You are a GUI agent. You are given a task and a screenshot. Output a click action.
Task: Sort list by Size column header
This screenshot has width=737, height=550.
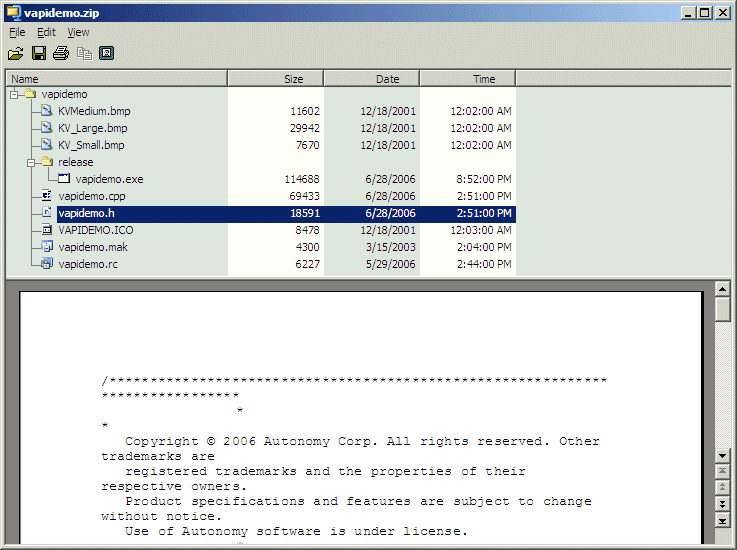276,79
